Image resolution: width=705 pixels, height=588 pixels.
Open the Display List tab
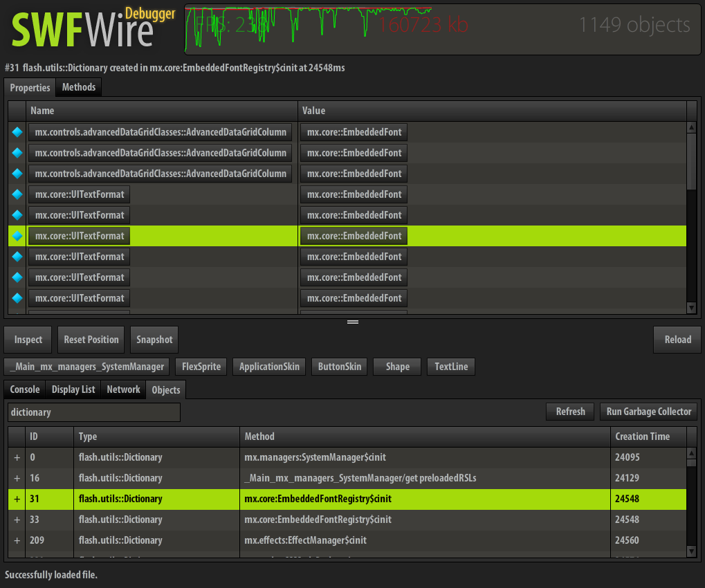click(x=73, y=389)
